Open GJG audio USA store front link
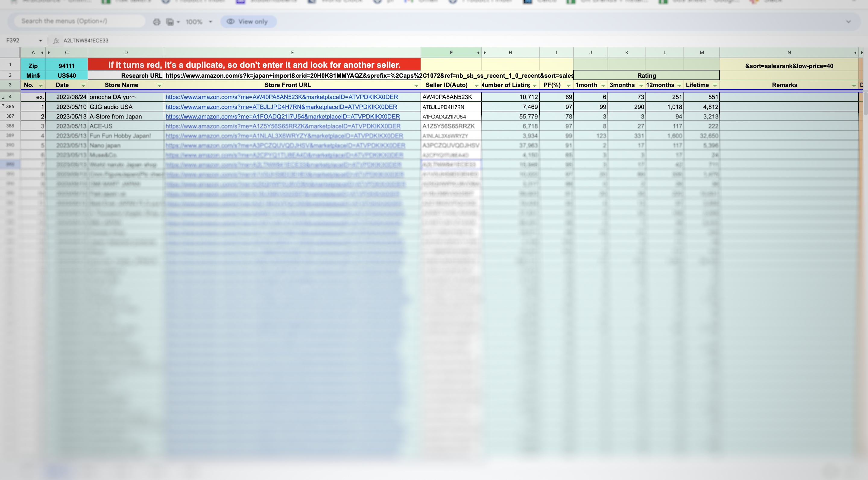Viewport: 868px width, 480px height. (281, 107)
